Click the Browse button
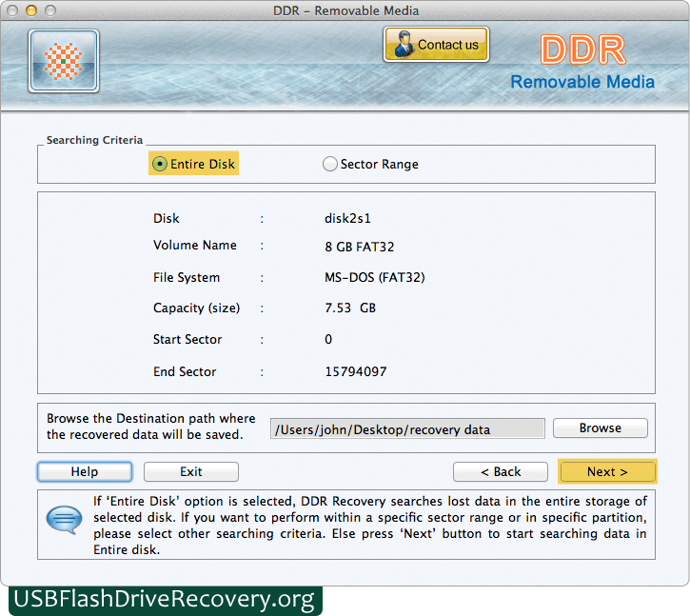This screenshot has width=690, height=616. point(601,428)
